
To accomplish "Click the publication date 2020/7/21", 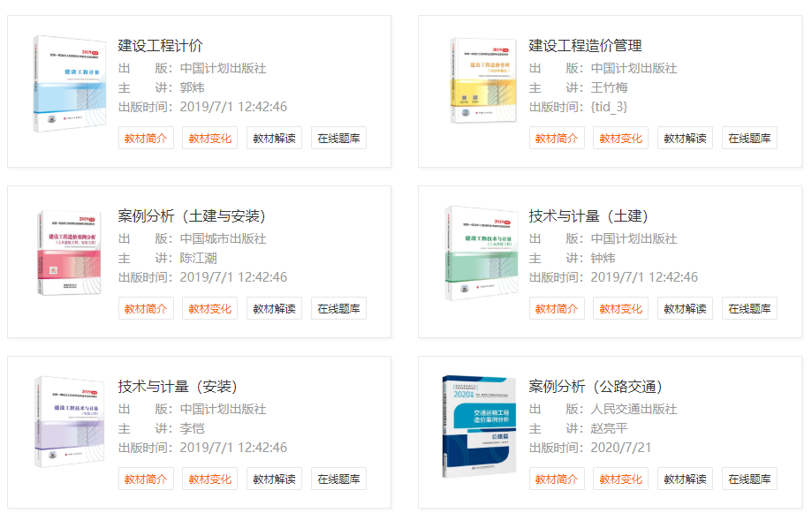I will click(x=621, y=448).
